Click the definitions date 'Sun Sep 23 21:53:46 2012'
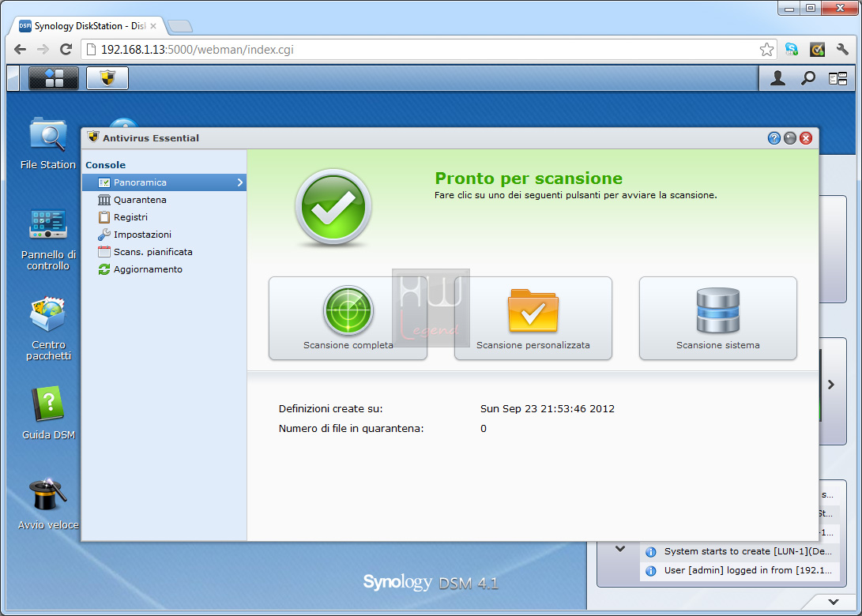The image size is (862, 616). (548, 409)
